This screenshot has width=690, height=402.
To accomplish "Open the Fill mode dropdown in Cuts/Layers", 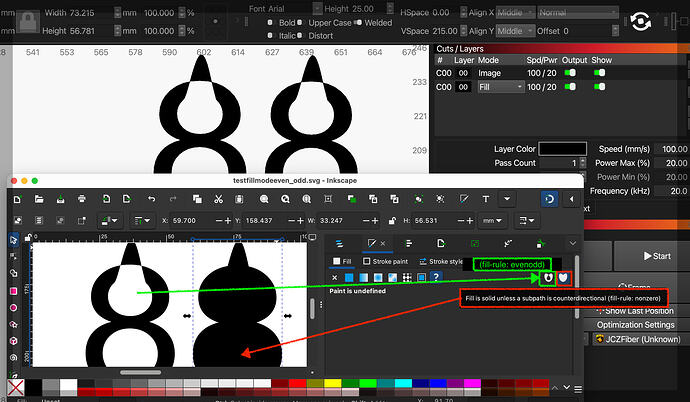I will pos(500,87).
